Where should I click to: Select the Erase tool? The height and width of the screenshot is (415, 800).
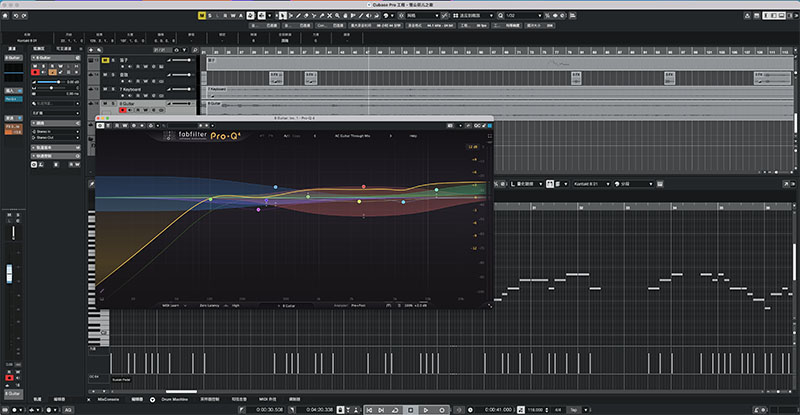[306, 15]
